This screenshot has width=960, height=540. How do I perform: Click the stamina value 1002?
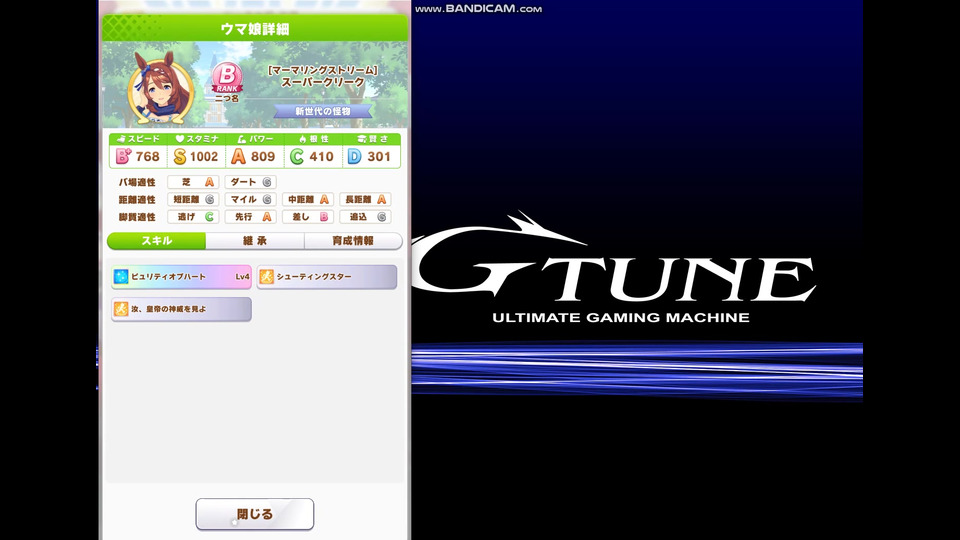click(x=204, y=157)
